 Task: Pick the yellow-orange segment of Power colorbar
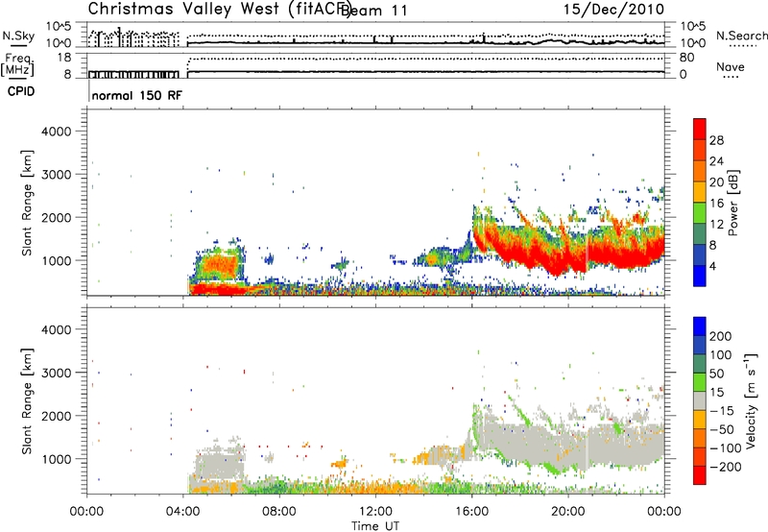(x=700, y=192)
